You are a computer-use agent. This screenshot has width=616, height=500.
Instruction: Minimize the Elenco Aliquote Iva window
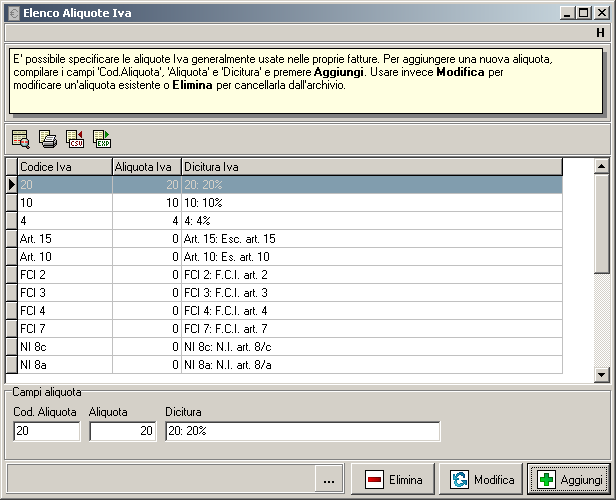point(566,13)
